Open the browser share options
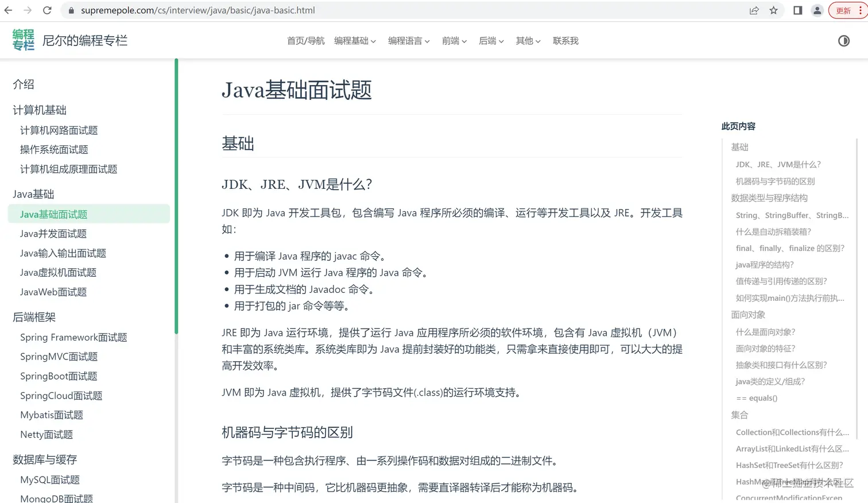Viewport: 868px width, 503px height. click(754, 10)
